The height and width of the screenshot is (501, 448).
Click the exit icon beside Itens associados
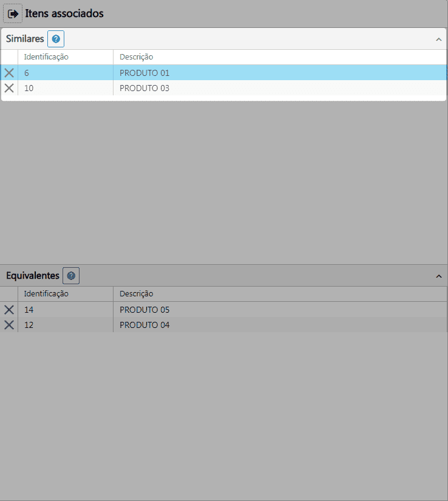point(13,13)
